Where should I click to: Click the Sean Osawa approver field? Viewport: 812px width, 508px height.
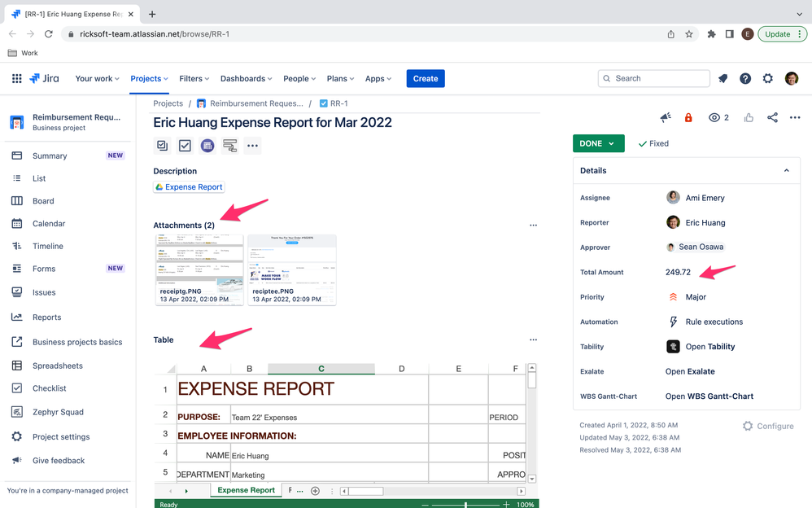(x=695, y=247)
